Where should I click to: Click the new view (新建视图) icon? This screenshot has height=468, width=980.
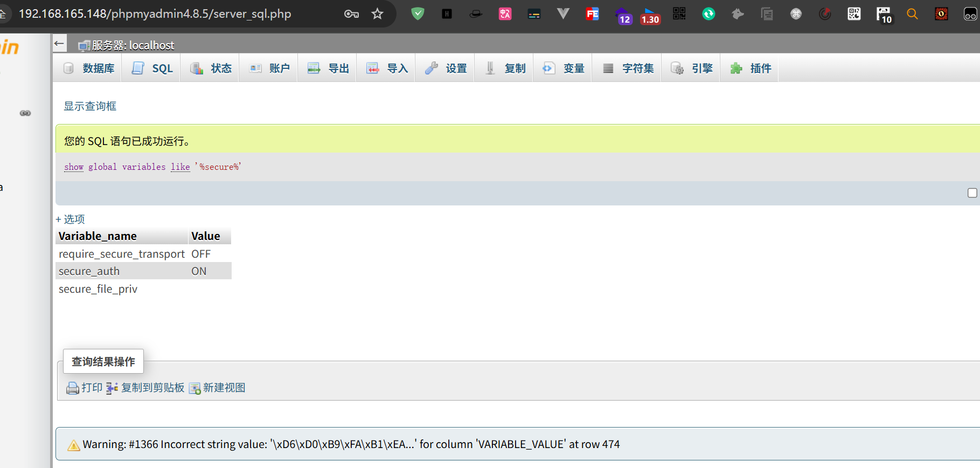click(x=194, y=388)
